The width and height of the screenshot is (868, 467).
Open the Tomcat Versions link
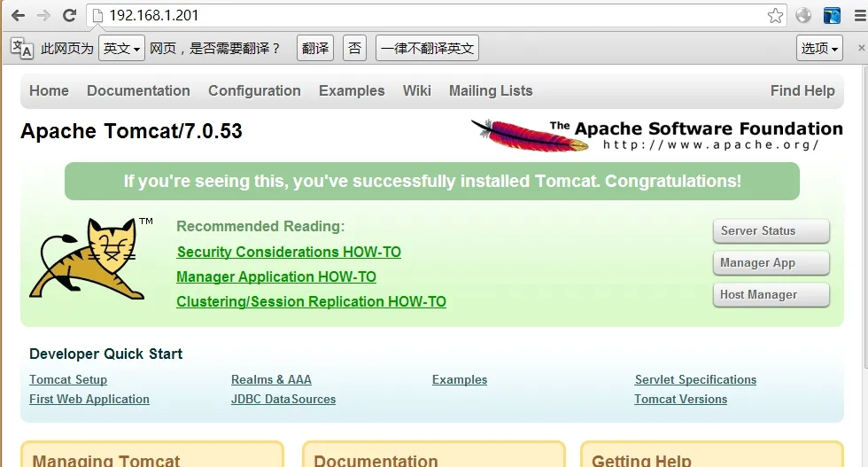coord(680,400)
